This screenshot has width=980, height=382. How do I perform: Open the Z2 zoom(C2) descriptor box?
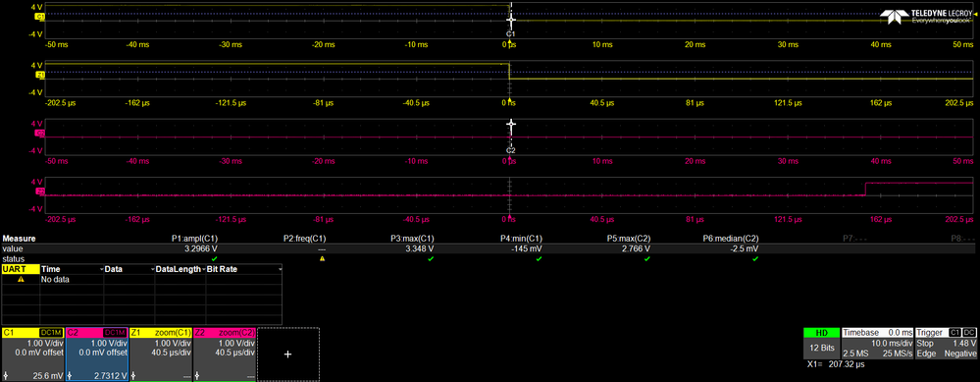[225, 355]
